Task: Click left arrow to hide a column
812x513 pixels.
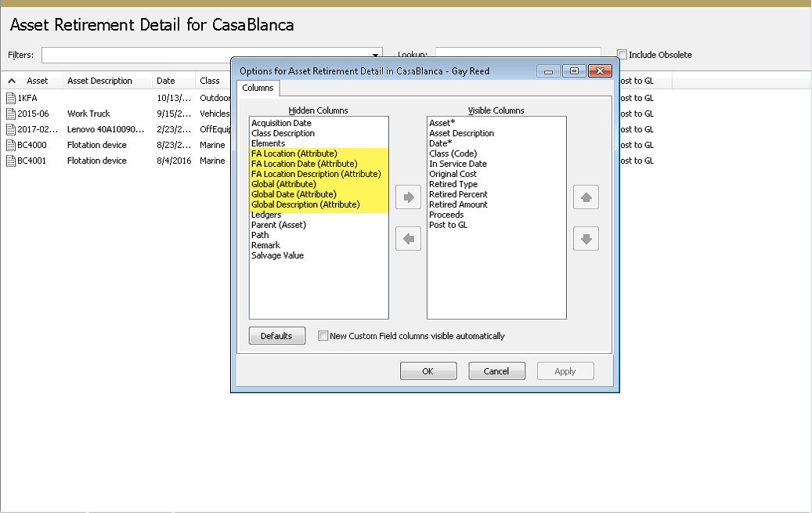Action: tap(408, 238)
